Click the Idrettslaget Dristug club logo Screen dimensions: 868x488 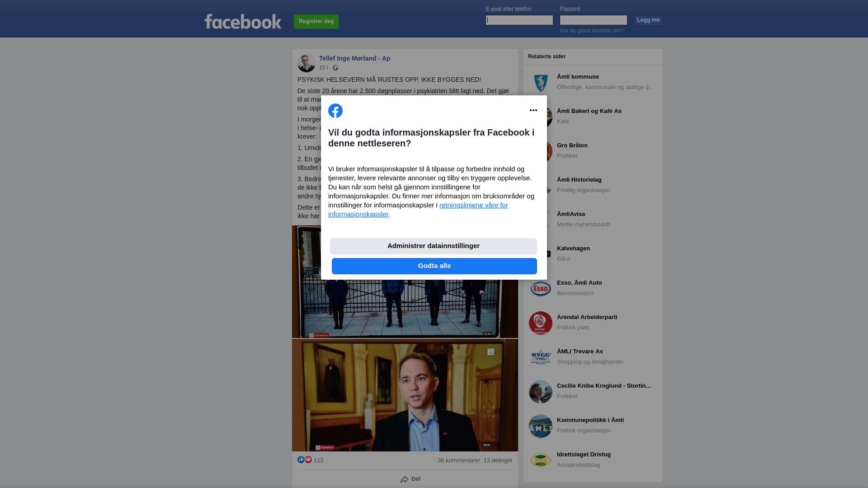pyautogui.click(x=541, y=460)
